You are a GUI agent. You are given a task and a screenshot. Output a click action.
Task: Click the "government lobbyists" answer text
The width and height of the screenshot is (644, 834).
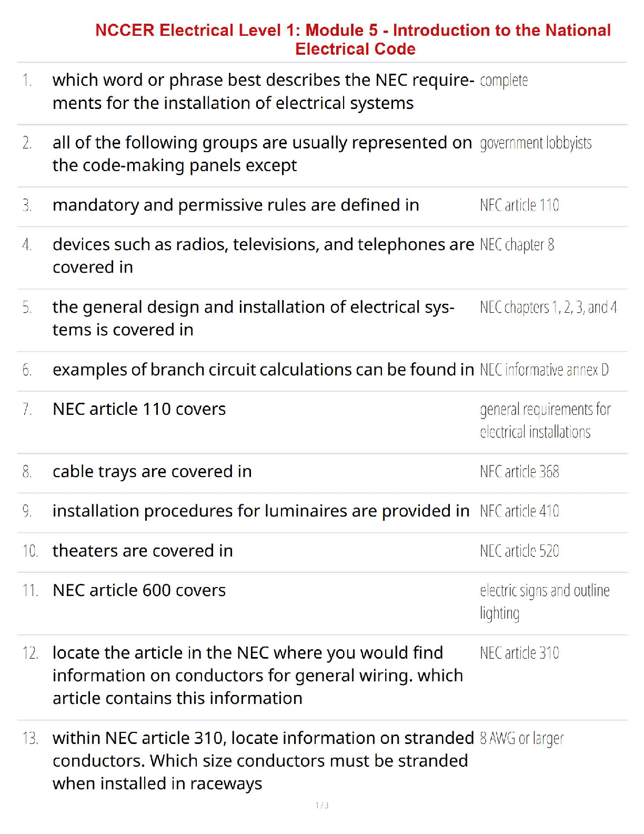(x=536, y=143)
